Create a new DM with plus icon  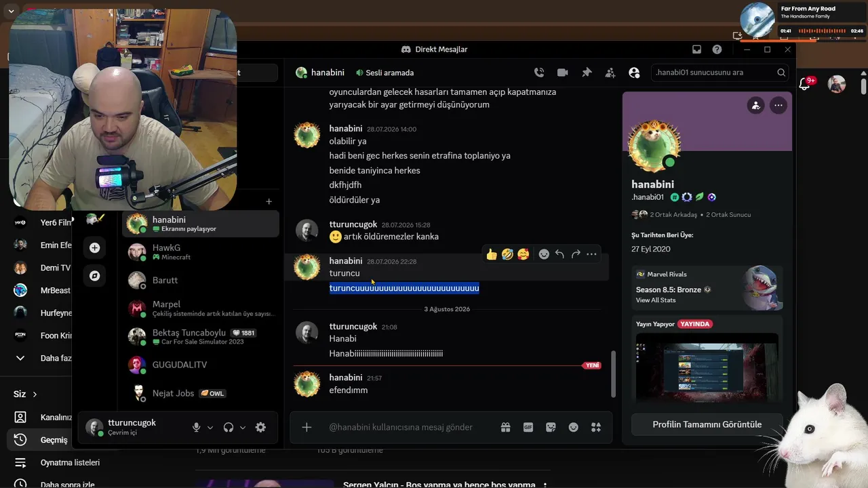tap(269, 201)
